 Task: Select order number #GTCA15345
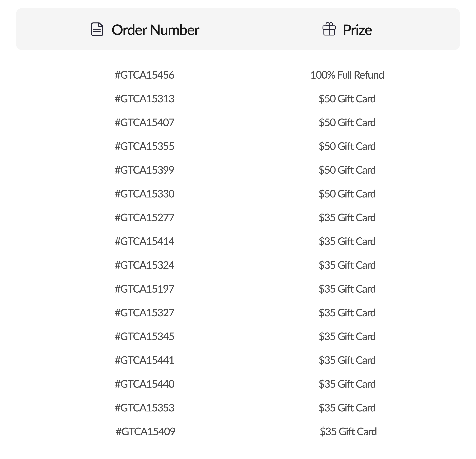[x=144, y=336]
